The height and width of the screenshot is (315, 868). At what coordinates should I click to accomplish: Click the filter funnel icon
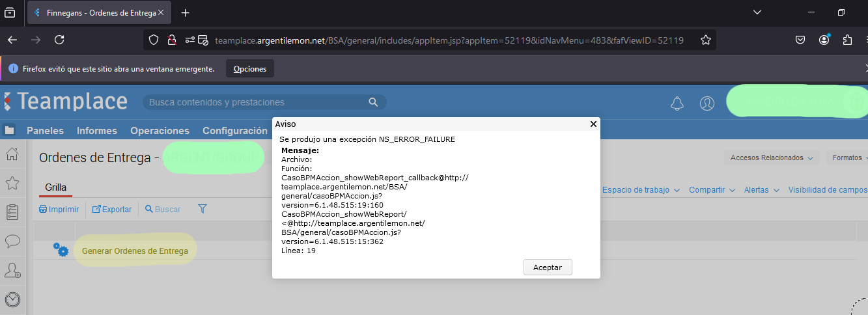pos(203,209)
